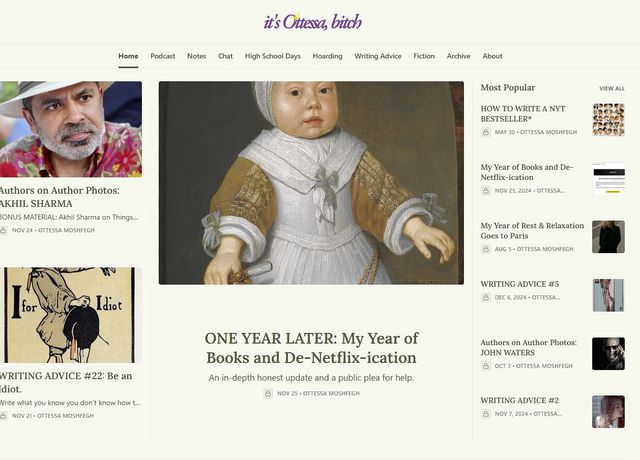Open the baby portrait painting featured image

pos(311,183)
